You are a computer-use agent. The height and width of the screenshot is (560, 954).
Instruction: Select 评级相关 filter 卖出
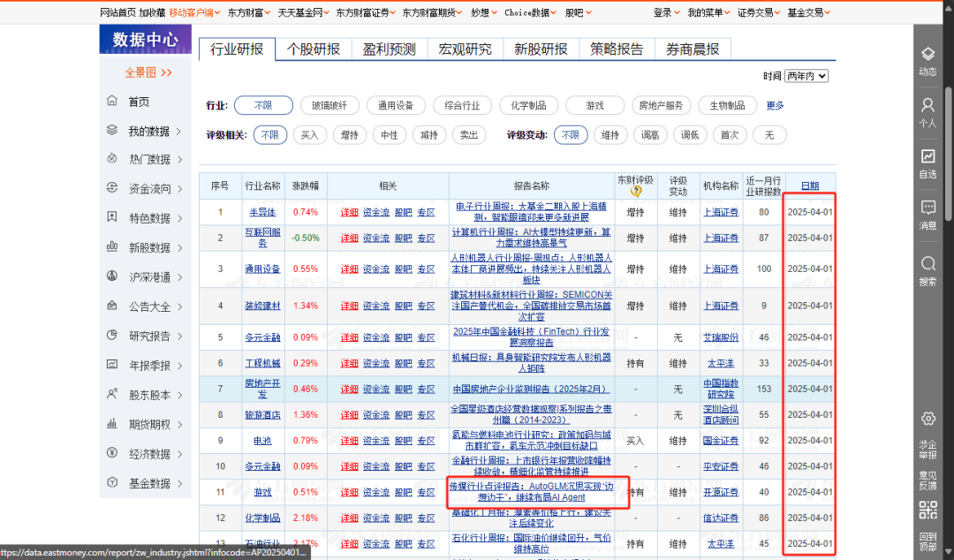(468, 135)
